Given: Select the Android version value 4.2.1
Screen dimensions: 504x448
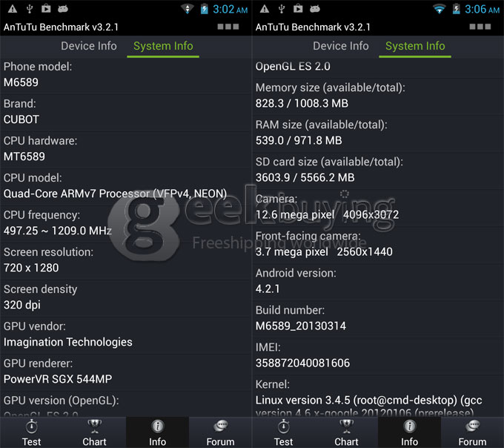Looking at the screenshot, I should point(268,289).
